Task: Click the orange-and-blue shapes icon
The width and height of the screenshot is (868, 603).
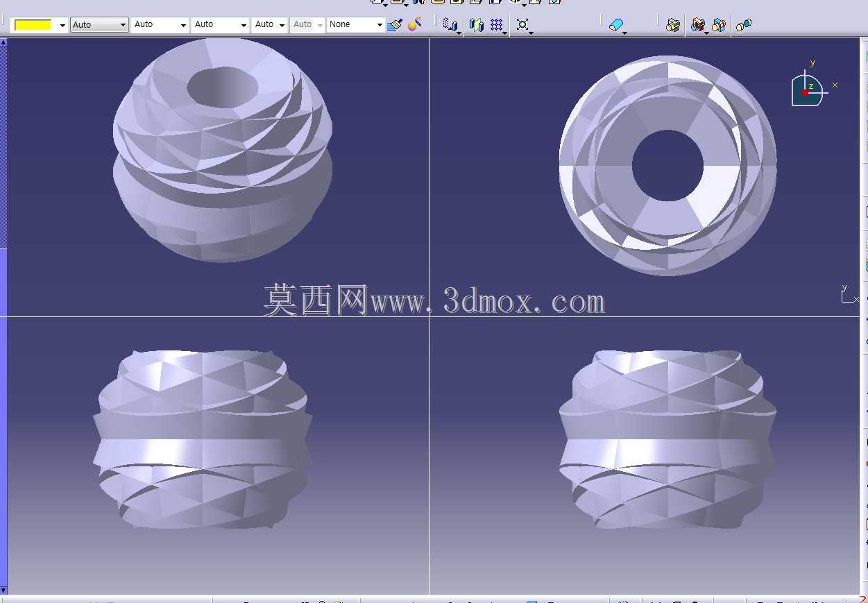Action: pos(719,25)
